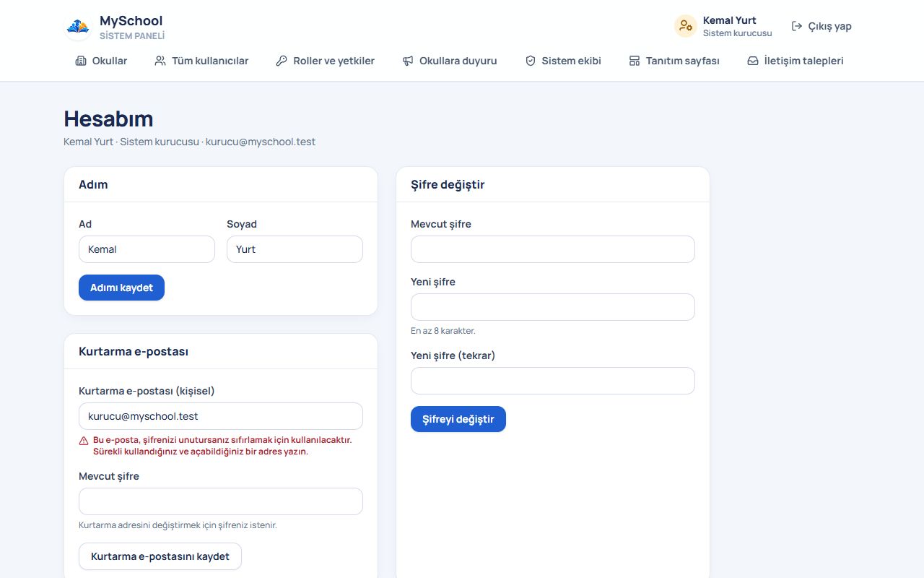Click the red recovery email warning text

coord(222,446)
